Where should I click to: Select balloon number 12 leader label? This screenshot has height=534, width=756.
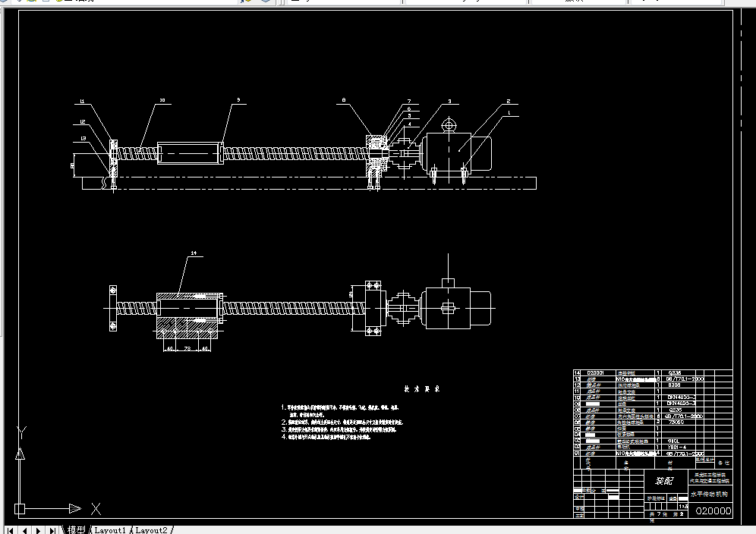pos(83,122)
